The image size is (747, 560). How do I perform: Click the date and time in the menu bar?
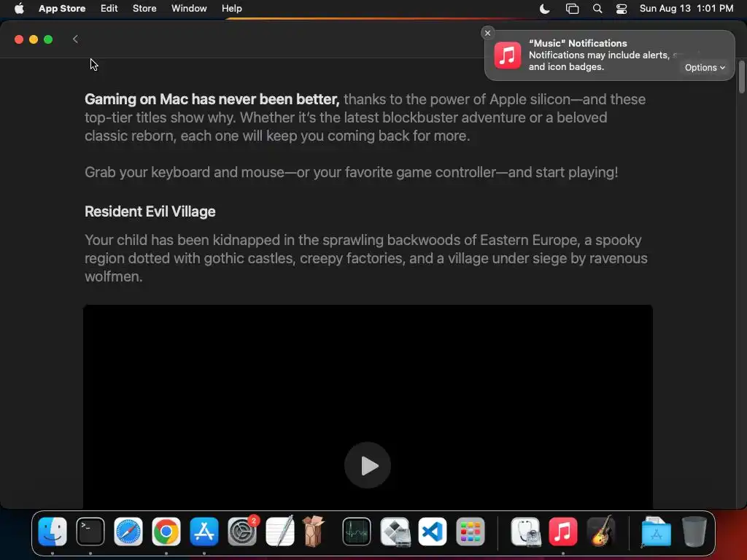[x=686, y=9]
